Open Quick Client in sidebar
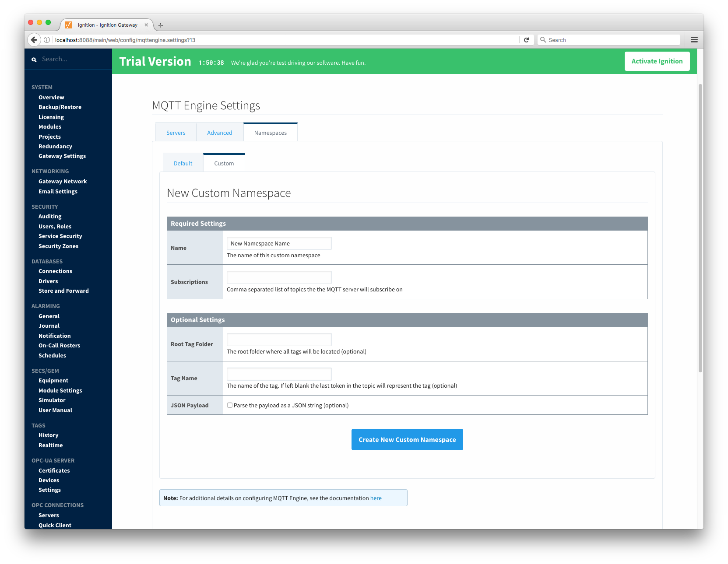The image size is (728, 564). pos(55,525)
